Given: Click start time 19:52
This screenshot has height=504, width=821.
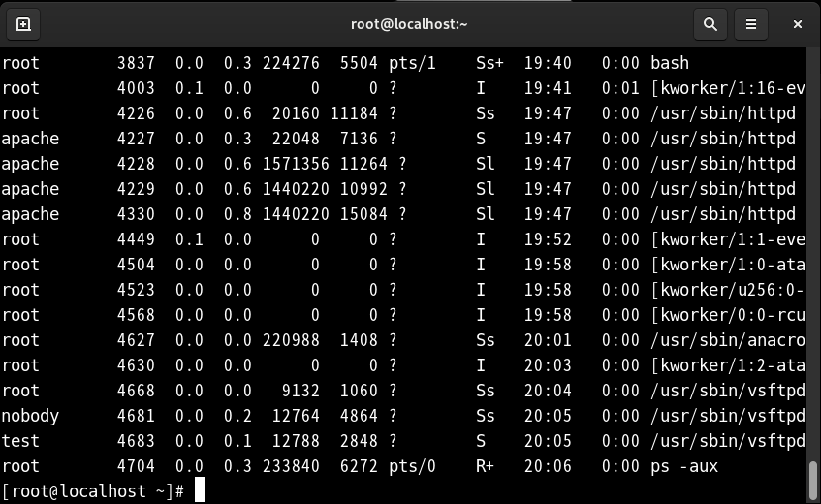Looking at the screenshot, I should pos(548,239).
